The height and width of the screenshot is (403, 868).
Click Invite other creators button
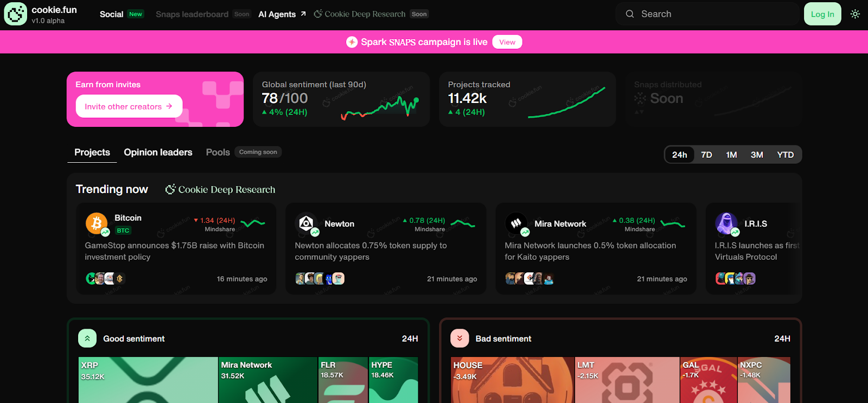click(x=129, y=106)
